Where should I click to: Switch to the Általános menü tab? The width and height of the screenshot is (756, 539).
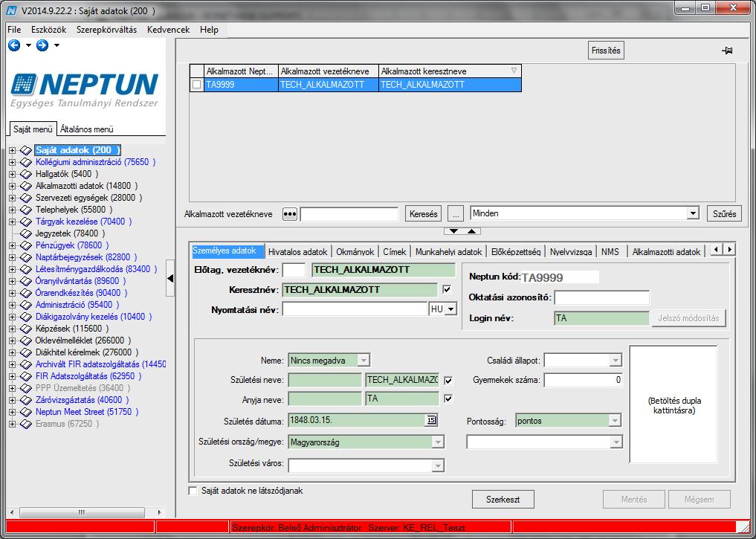point(87,129)
